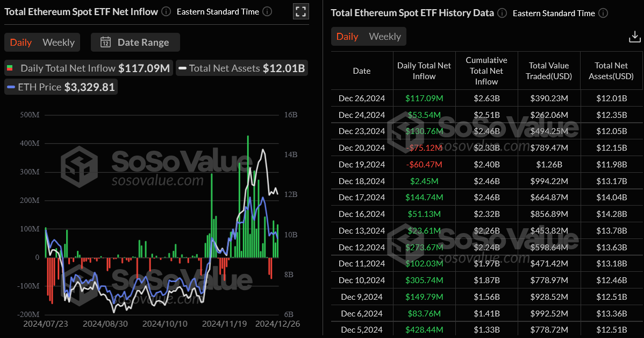Toggle ETH Price series legend
644x338 pixels.
tap(61, 87)
